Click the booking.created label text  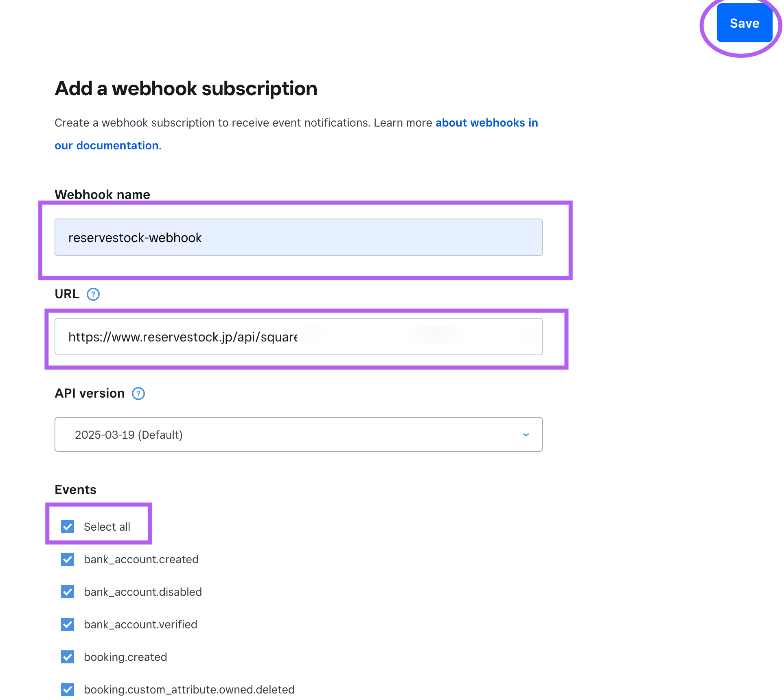(125, 657)
